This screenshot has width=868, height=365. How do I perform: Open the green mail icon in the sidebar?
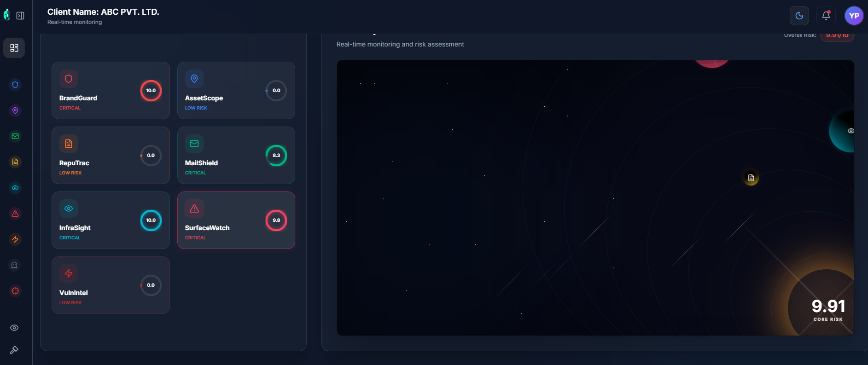pyautogui.click(x=15, y=136)
